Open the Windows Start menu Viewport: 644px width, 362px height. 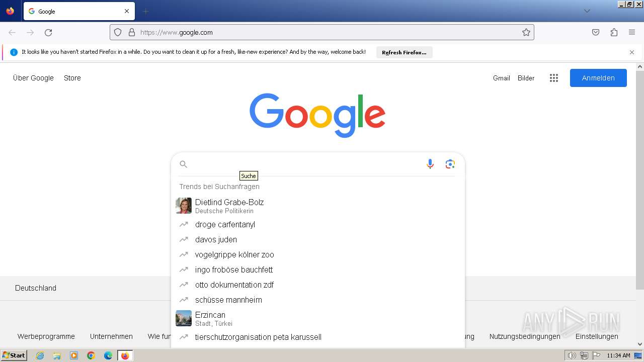14,355
